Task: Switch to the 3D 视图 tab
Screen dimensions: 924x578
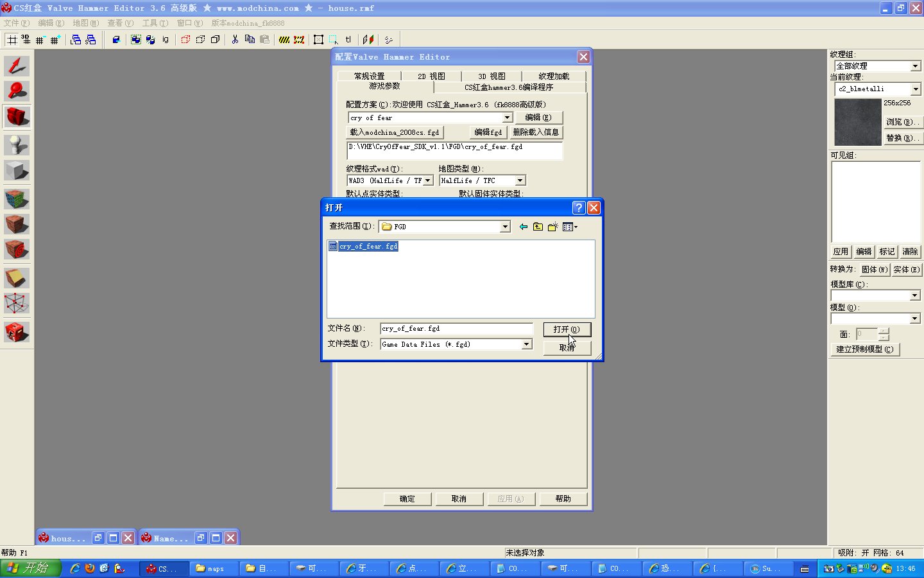Action: pos(492,76)
